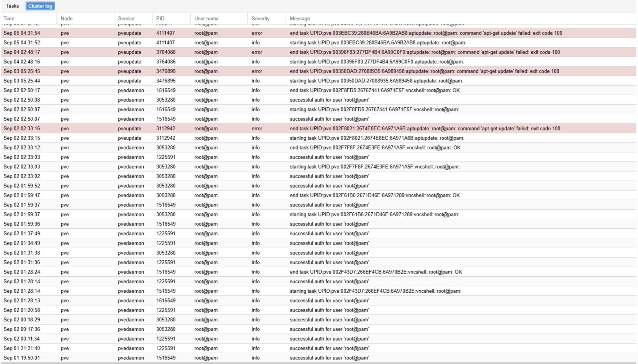Select the Sep 03 05:25:45 apt-get update failed message
Screen dimensions: 638x364
tap(424, 71)
